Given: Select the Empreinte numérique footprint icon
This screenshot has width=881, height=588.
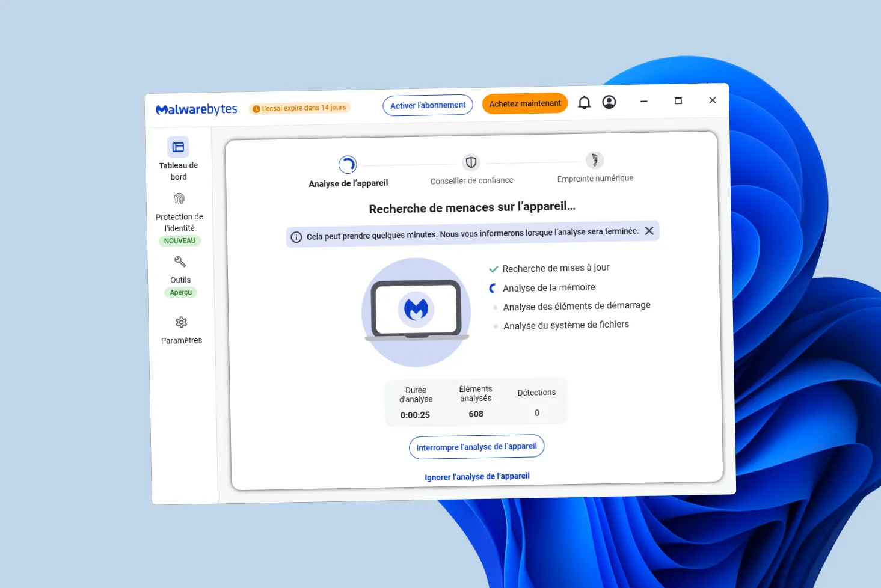Looking at the screenshot, I should (595, 160).
